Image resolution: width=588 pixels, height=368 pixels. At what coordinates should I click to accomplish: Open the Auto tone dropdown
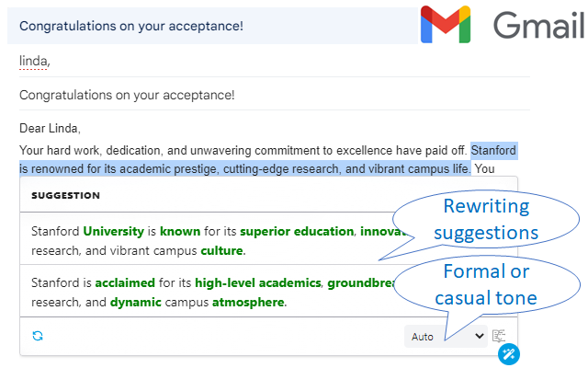click(445, 337)
